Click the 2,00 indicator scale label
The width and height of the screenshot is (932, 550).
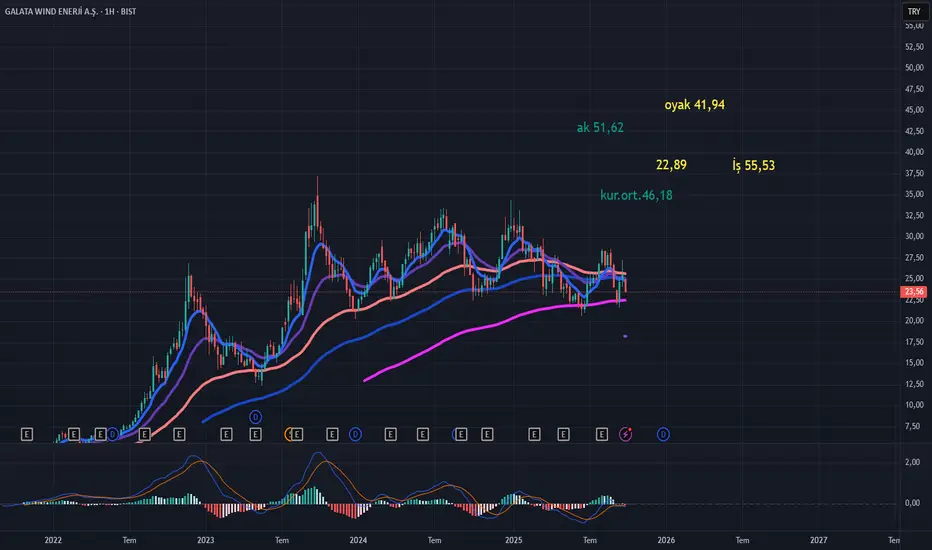(x=912, y=462)
